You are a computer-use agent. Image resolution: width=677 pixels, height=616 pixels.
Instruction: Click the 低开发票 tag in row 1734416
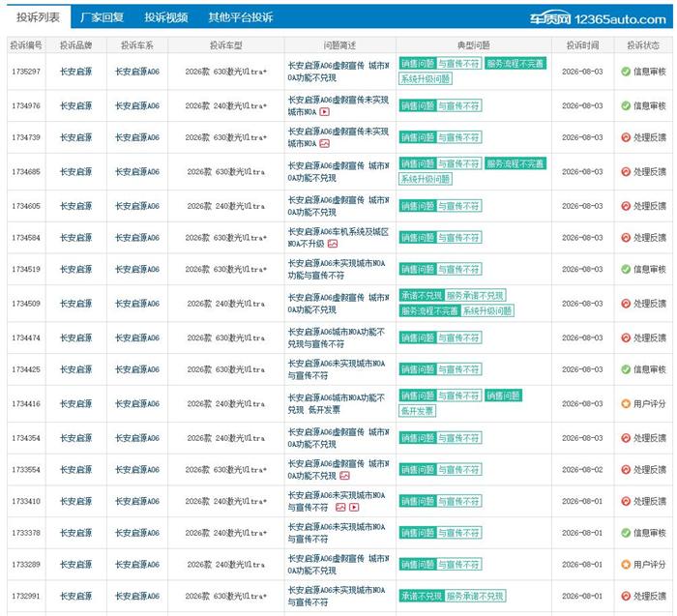(x=417, y=411)
